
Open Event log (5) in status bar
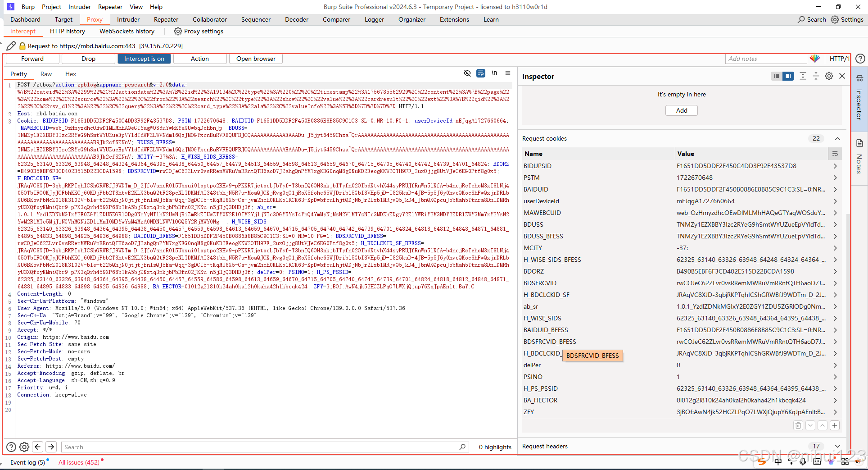click(x=27, y=462)
